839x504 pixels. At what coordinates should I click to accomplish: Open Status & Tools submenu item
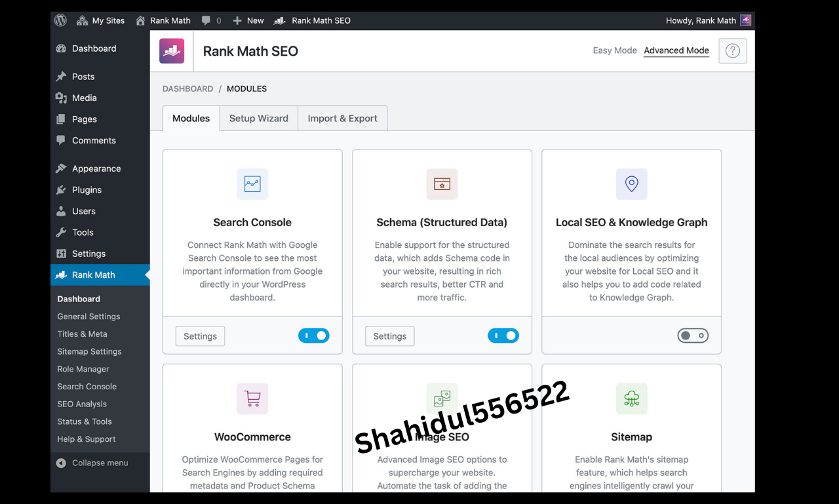[85, 422]
